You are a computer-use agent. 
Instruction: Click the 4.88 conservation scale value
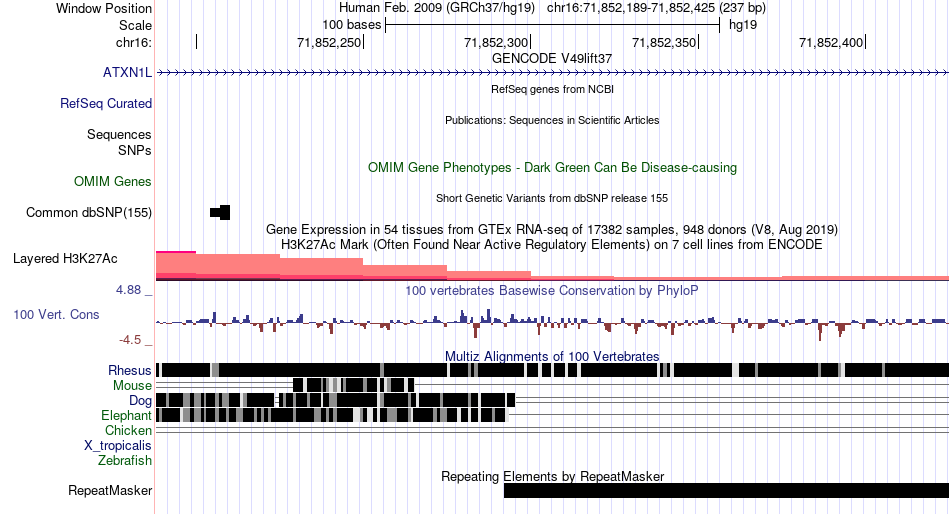pos(128,290)
